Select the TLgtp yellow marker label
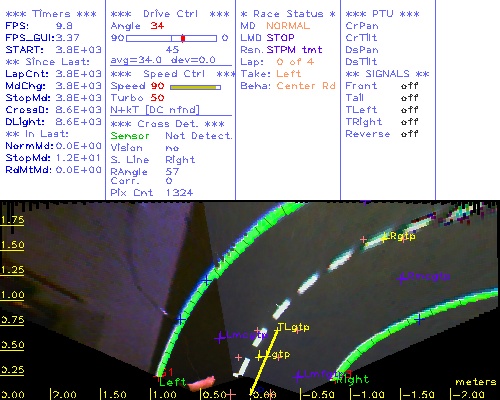The width and height of the screenshot is (500, 400). (x=293, y=327)
